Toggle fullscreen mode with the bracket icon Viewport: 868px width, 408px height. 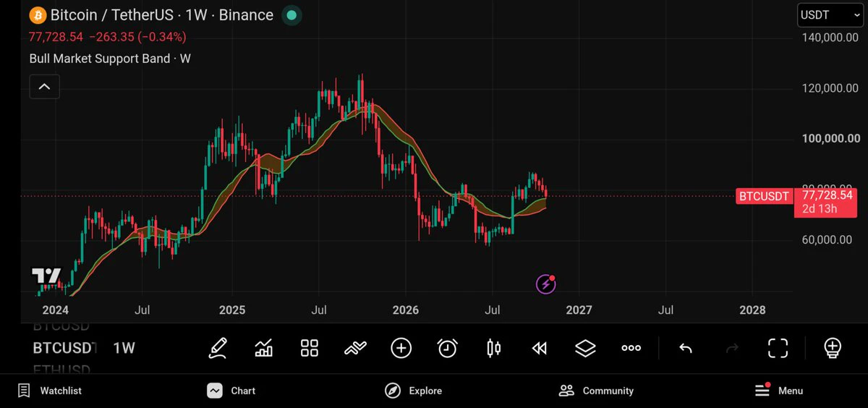[778, 348]
